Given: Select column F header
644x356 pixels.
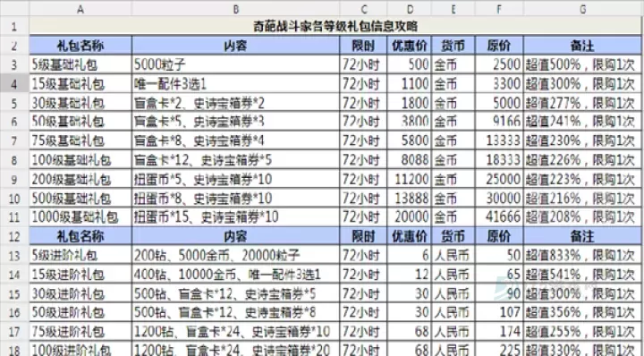Looking at the screenshot, I should click(499, 9).
